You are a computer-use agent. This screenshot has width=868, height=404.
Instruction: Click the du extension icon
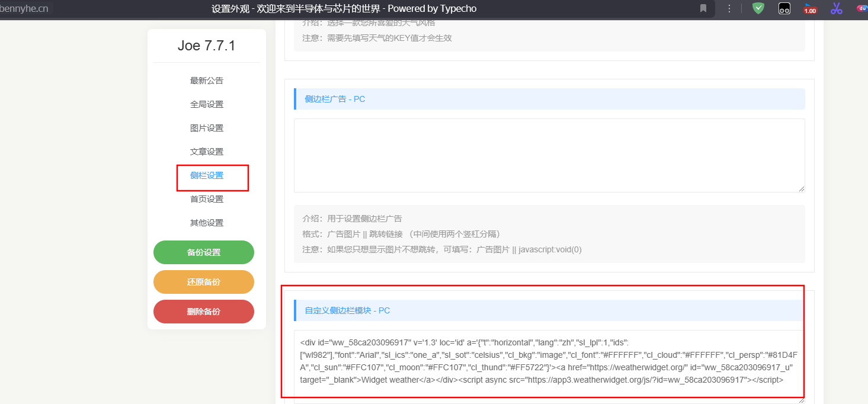(862, 8)
